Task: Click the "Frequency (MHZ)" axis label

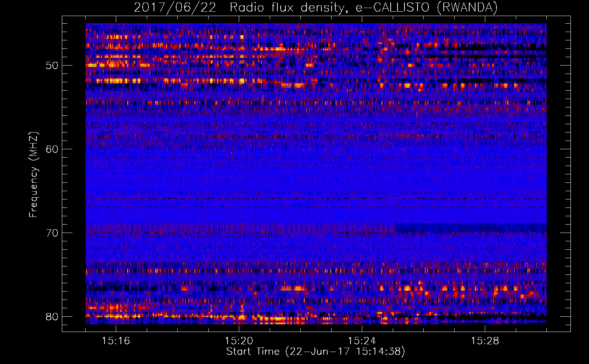Action: [x=33, y=174]
